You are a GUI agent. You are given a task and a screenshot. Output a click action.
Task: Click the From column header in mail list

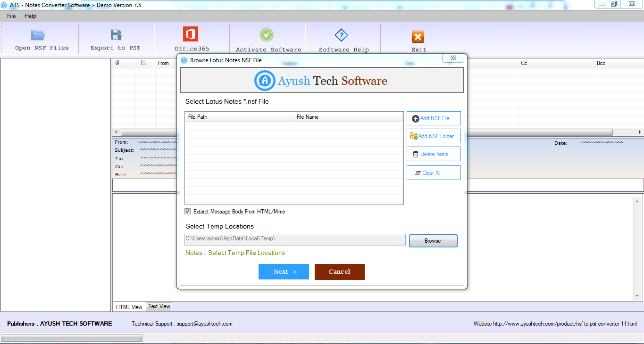163,63
